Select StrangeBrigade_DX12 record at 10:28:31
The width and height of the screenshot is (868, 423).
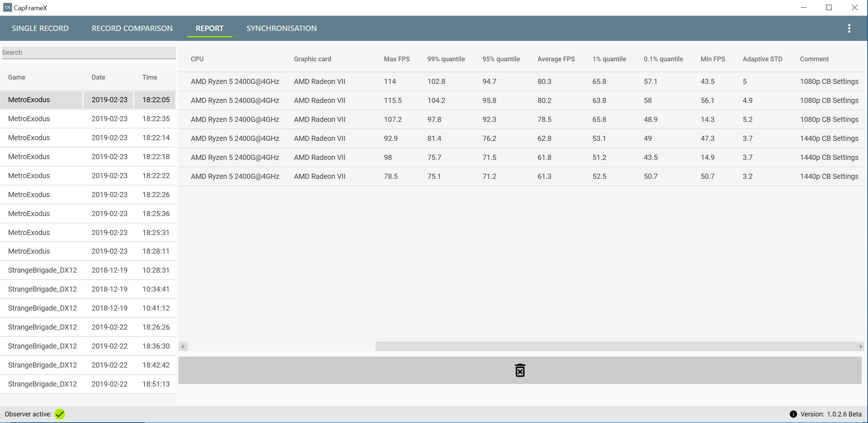click(x=88, y=270)
